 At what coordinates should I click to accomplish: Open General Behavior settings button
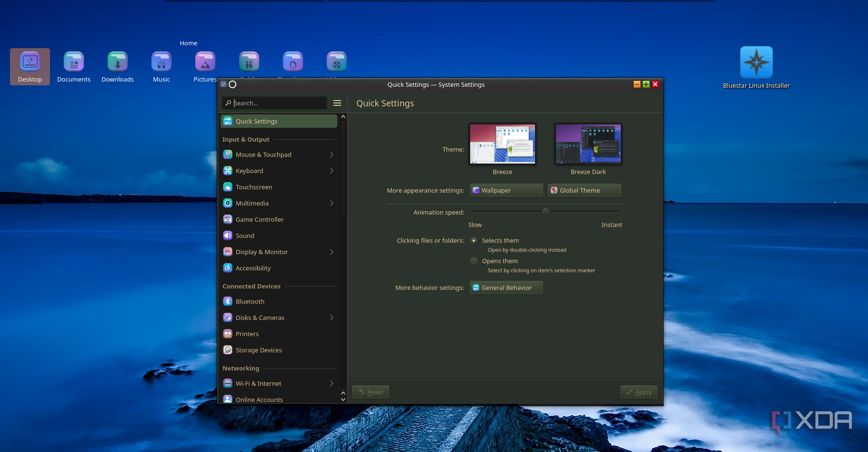[506, 288]
